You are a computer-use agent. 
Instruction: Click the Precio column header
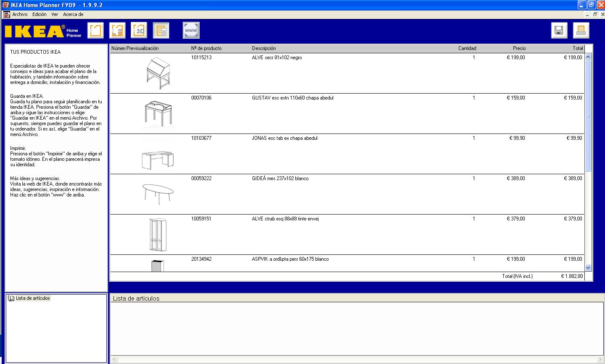pyautogui.click(x=519, y=48)
